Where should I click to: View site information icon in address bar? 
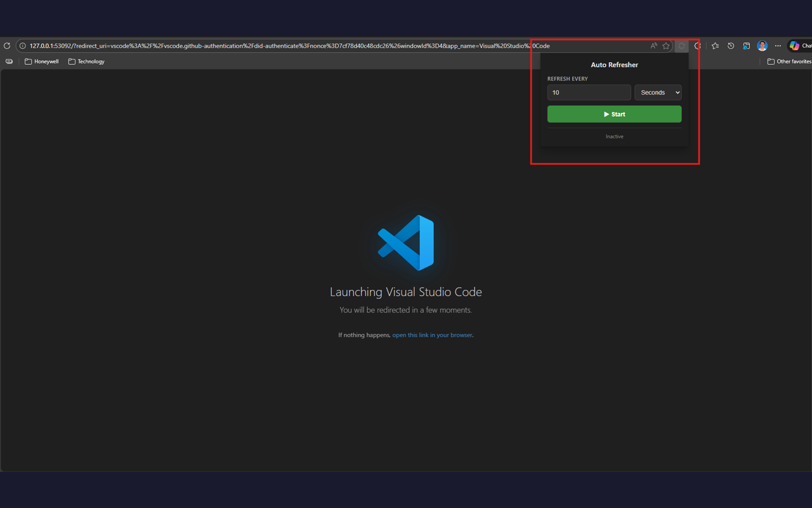point(22,46)
